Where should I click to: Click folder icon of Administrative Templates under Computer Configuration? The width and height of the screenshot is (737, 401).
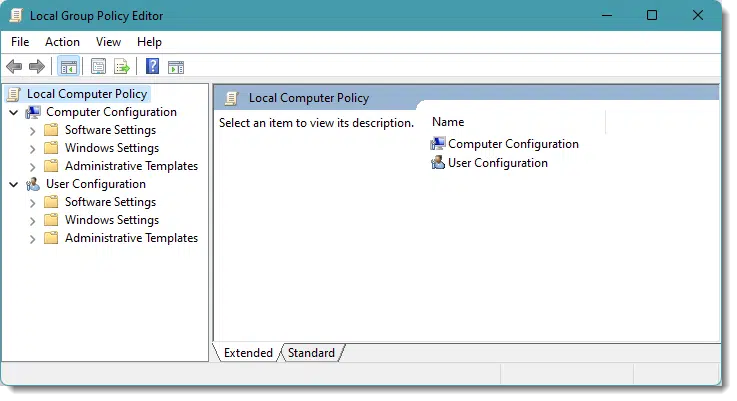[x=51, y=166]
